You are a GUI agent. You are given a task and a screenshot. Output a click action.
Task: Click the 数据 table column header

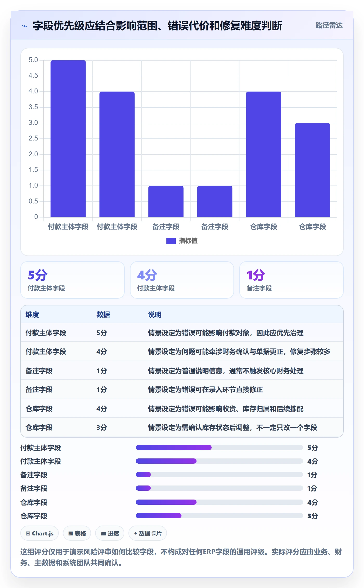point(103,315)
